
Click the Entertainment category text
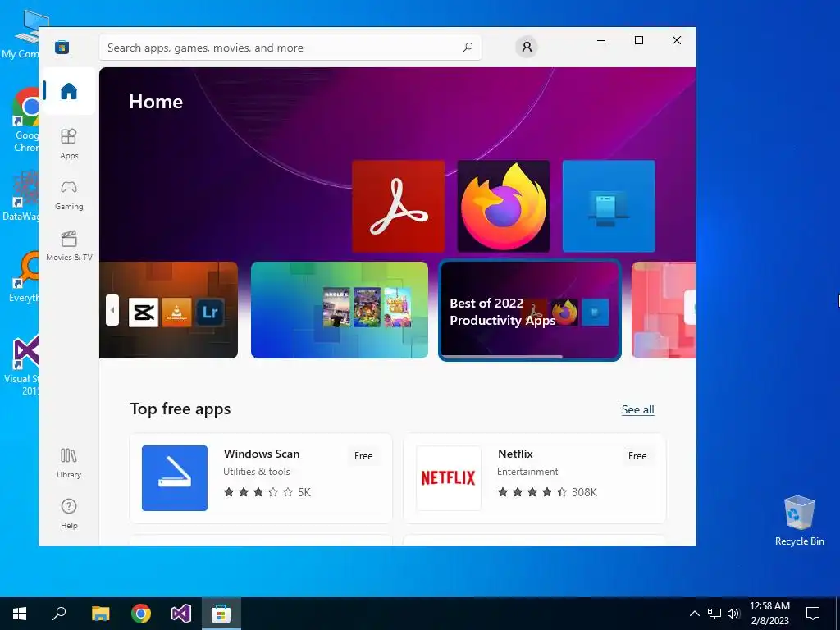(x=527, y=472)
